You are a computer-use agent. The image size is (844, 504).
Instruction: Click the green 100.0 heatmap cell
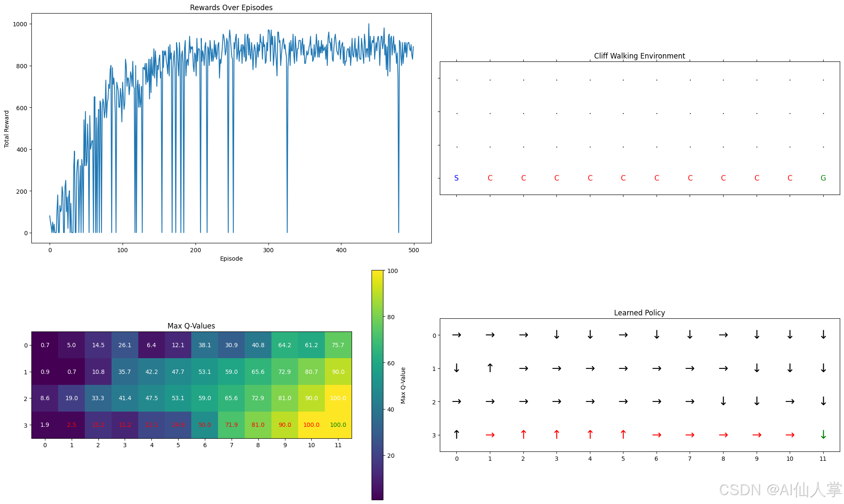[x=338, y=425]
